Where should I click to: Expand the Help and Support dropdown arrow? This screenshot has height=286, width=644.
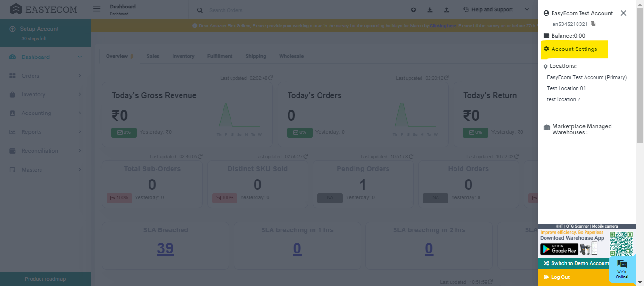point(527,9)
